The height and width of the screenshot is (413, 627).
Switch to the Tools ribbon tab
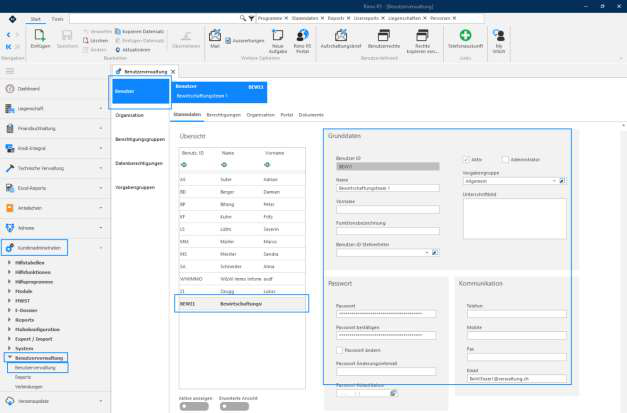(x=57, y=19)
